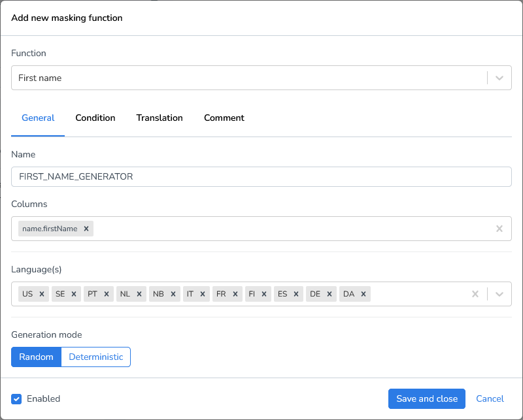This screenshot has width=523, height=420.
Task: Click the Save and close button
Action: click(x=426, y=398)
